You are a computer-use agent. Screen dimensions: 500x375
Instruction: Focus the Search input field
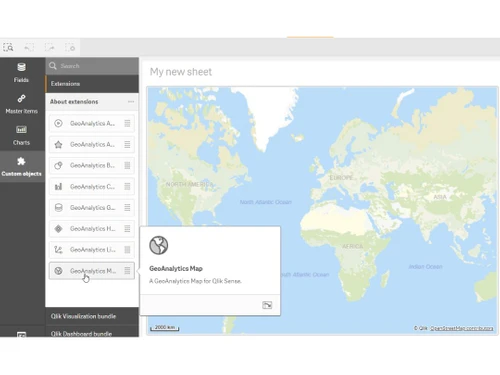[x=92, y=66]
